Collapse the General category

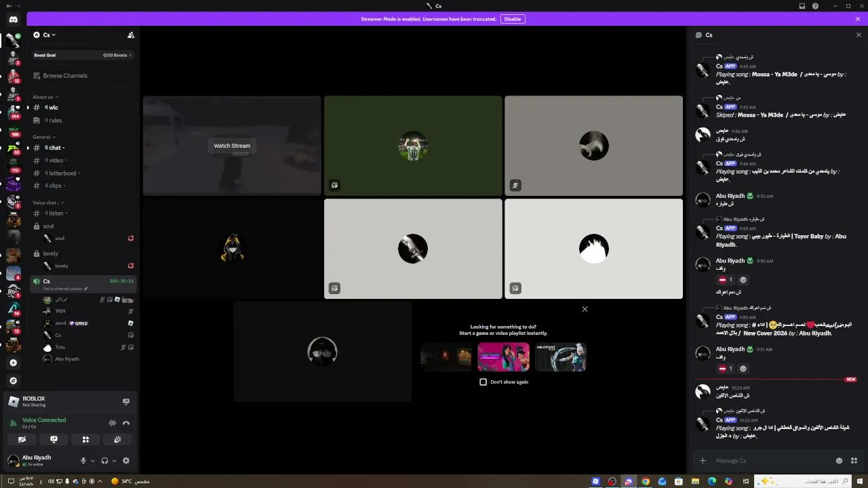coord(44,137)
